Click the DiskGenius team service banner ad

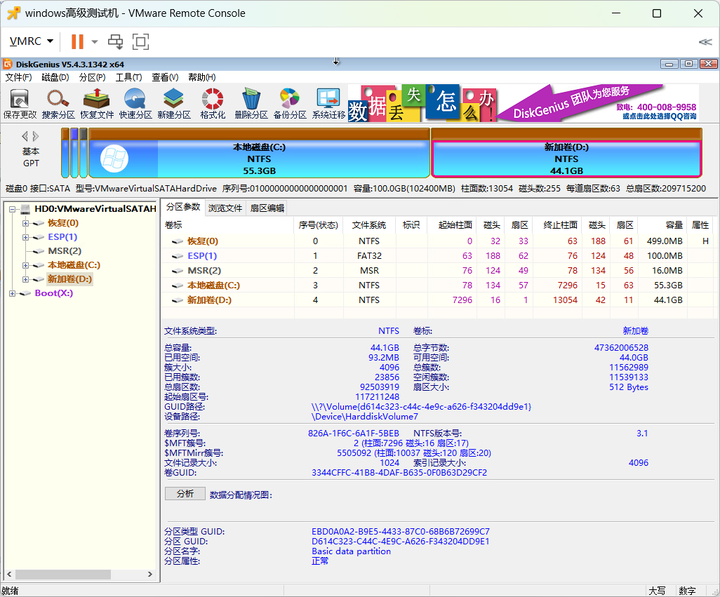598,103
